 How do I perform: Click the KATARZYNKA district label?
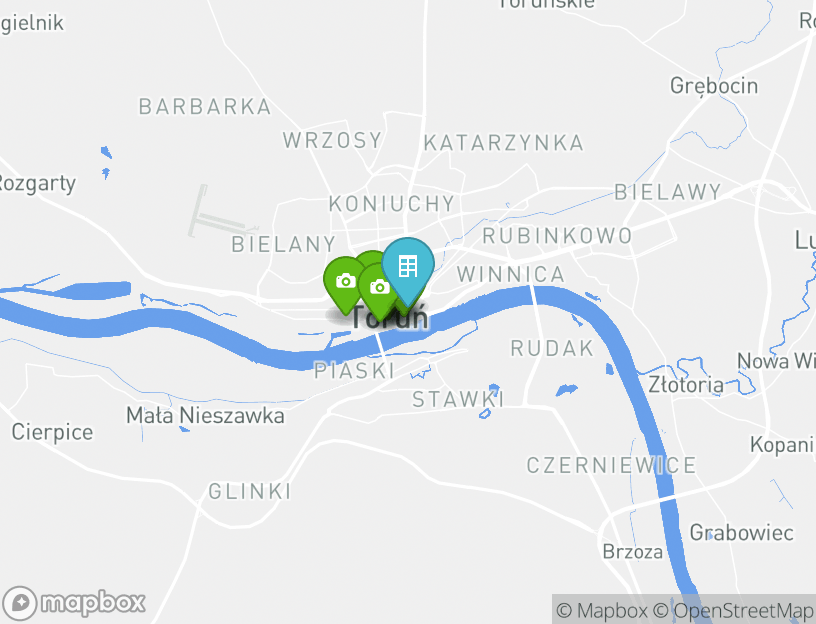coord(503,143)
